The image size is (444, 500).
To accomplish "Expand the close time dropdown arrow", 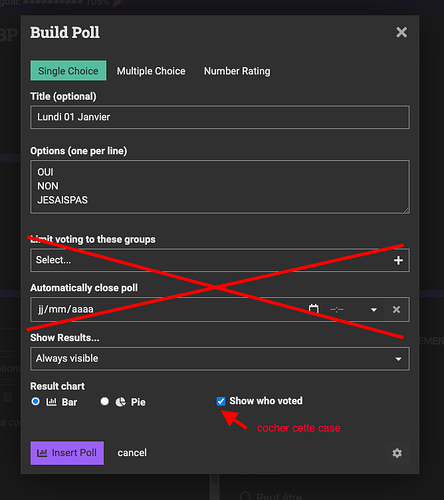I will [374, 310].
